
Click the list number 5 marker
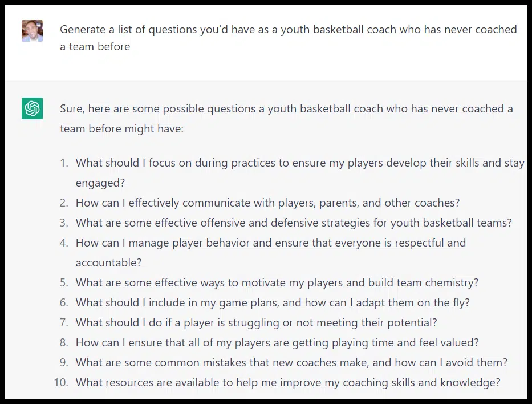[64, 282]
